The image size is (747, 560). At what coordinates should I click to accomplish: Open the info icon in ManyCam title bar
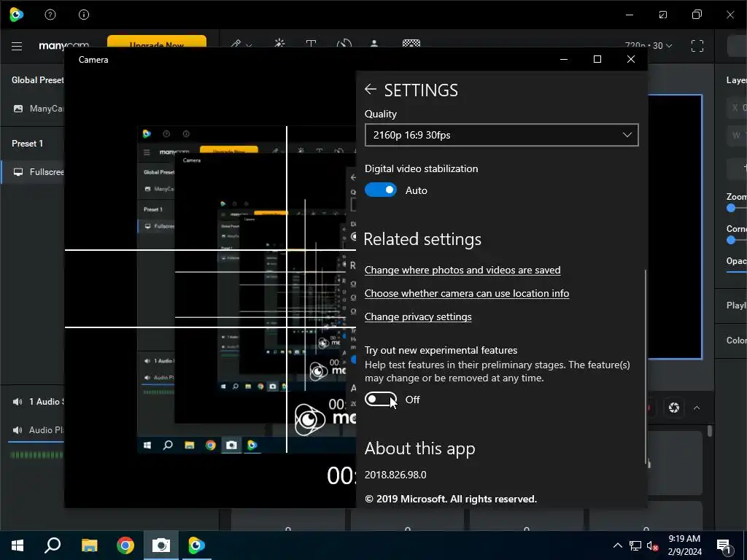84,15
